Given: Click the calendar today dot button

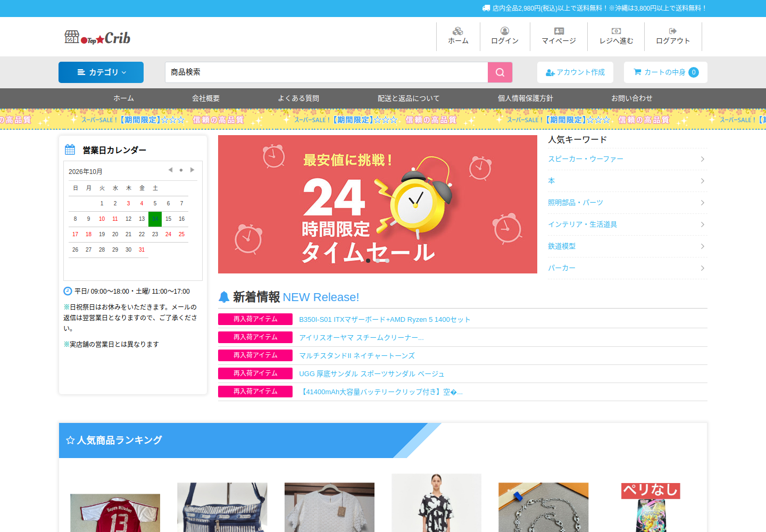Looking at the screenshot, I should click(x=181, y=170).
